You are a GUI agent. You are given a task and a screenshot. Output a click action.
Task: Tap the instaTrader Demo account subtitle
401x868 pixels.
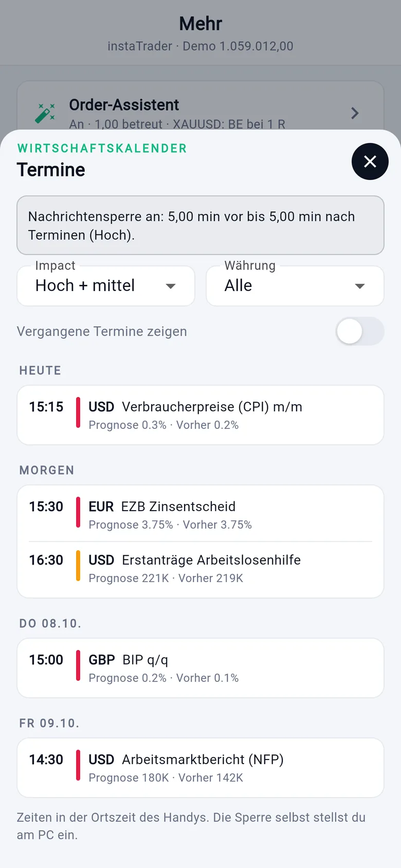click(x=200, y=46)
